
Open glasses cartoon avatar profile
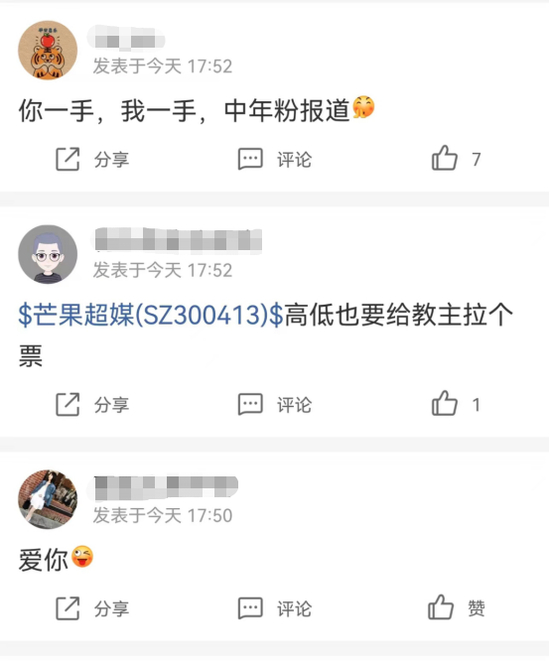click(x=48, y=254)
